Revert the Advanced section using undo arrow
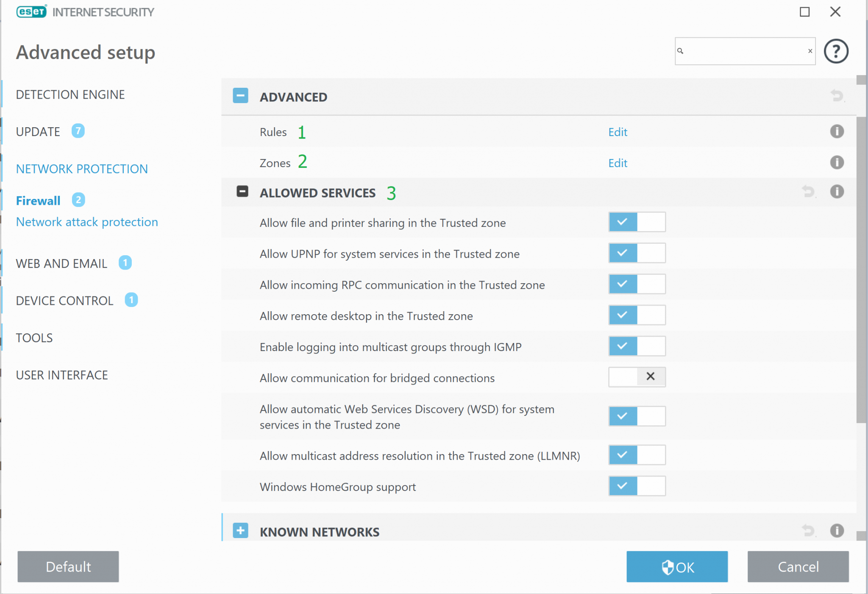Image resolution: width=868 pixels, height=594 pixels. pos(837,96)
